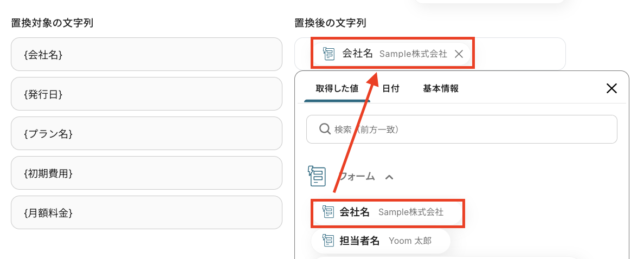Click the icon next to 担当者名 item

click(327, 241)
